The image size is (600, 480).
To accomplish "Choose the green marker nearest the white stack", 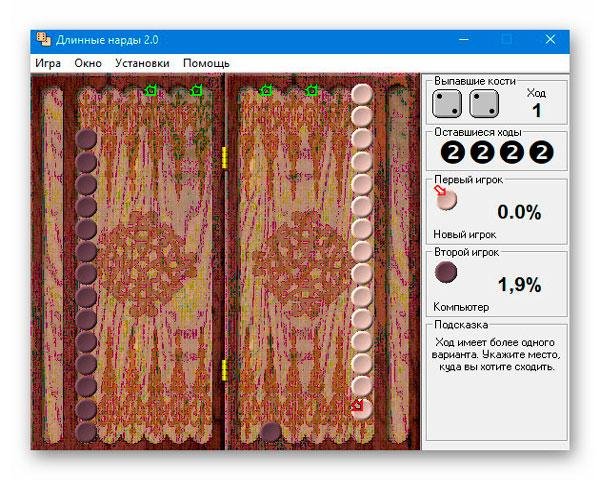I will click(312, 91).
